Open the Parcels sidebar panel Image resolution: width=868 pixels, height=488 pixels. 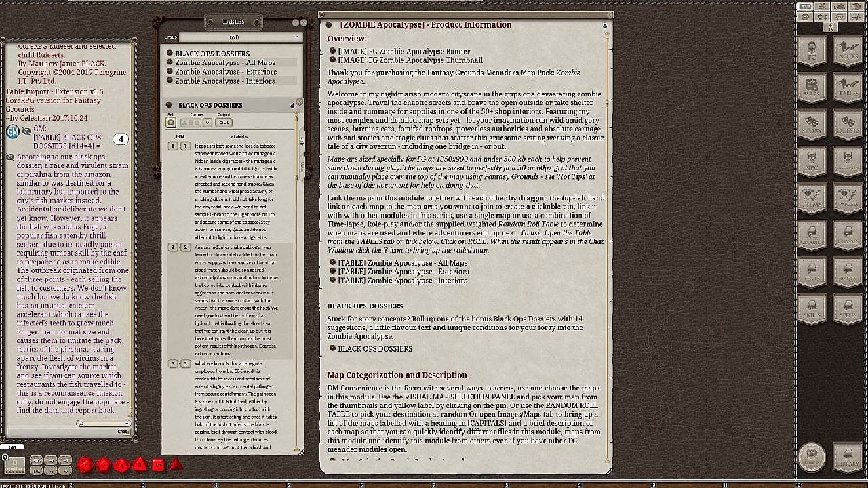[x=847, y=198]
